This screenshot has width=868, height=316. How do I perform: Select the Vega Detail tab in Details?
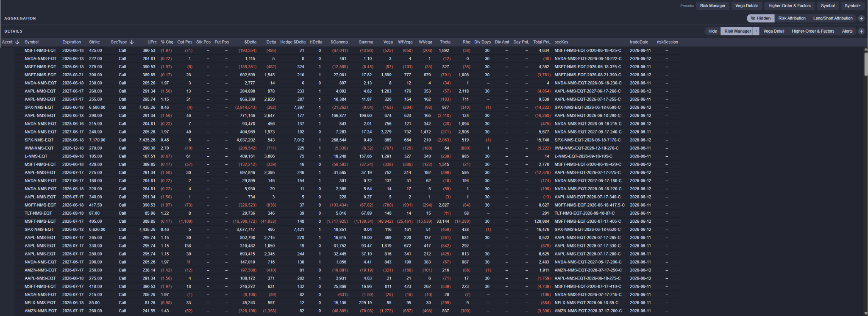point(774,31)
